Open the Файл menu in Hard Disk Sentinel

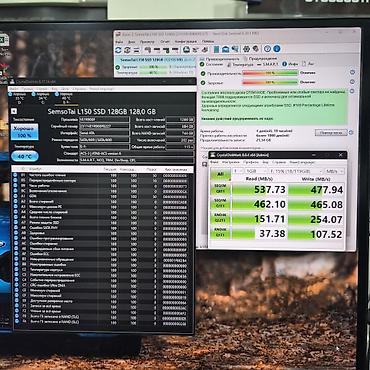119,42
